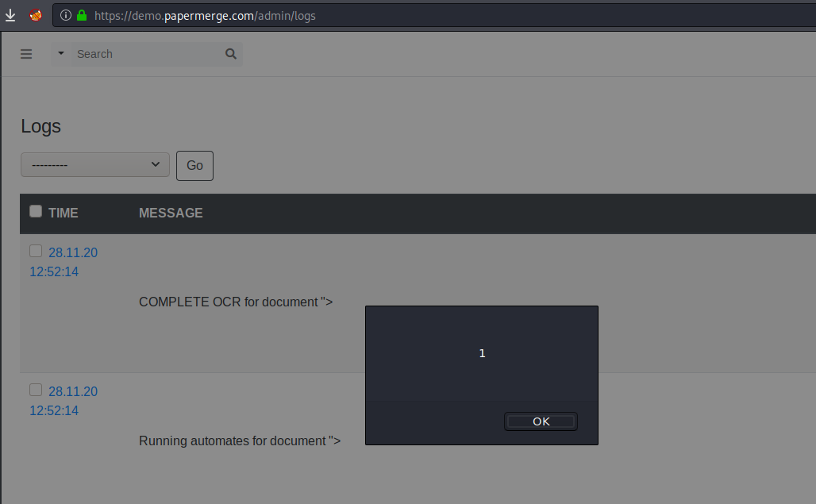This screenshot has width=816, height=504.
Task: Dismiss the alert with OK
Action: [x=541, y=421]
